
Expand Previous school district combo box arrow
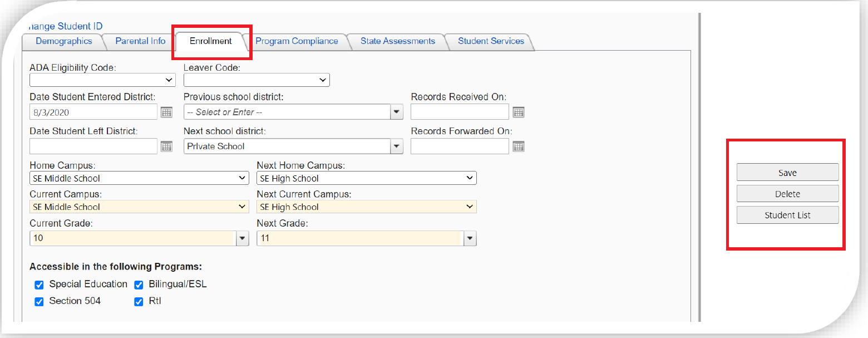[396, 112]
